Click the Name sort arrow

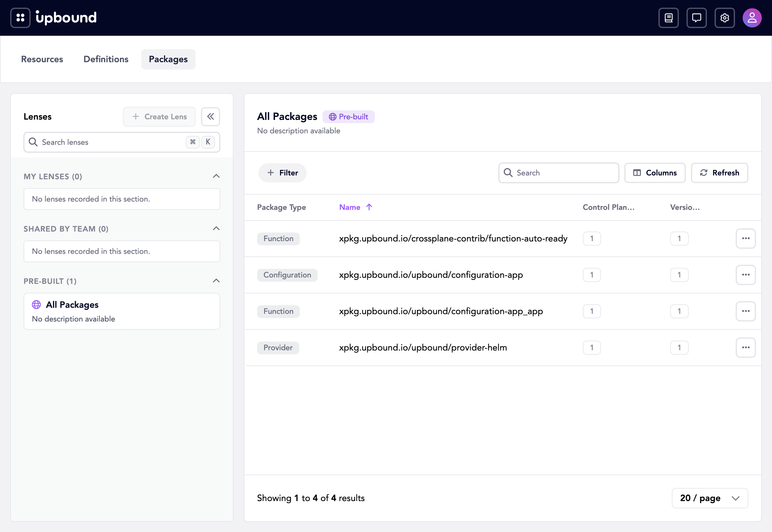click(369, 207)
